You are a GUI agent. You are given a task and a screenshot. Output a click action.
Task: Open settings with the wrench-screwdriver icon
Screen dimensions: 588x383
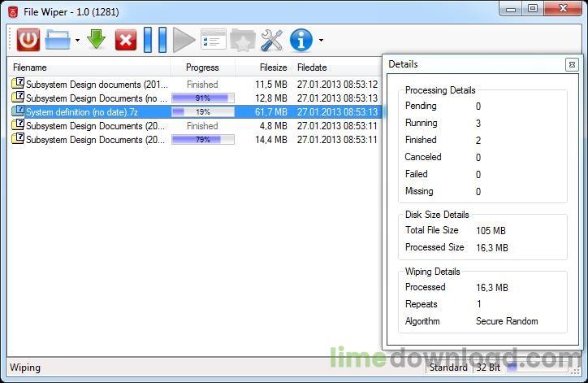(x=271, y=39)
